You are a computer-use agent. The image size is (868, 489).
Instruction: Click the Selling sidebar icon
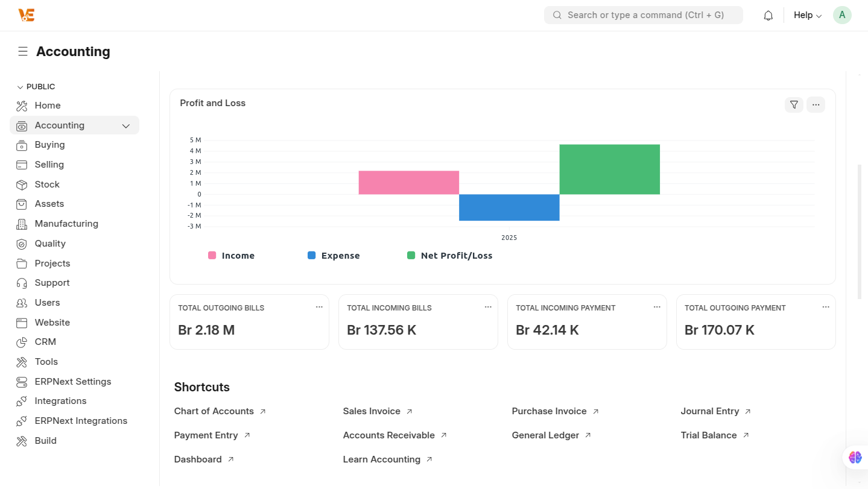click(x=22, y=165)
